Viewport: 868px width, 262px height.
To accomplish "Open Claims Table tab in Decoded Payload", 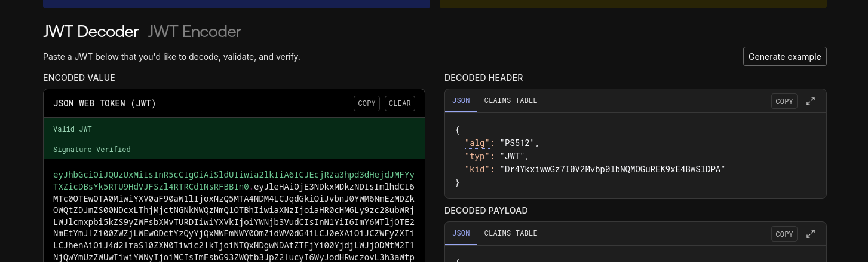I will pos(511,233).
